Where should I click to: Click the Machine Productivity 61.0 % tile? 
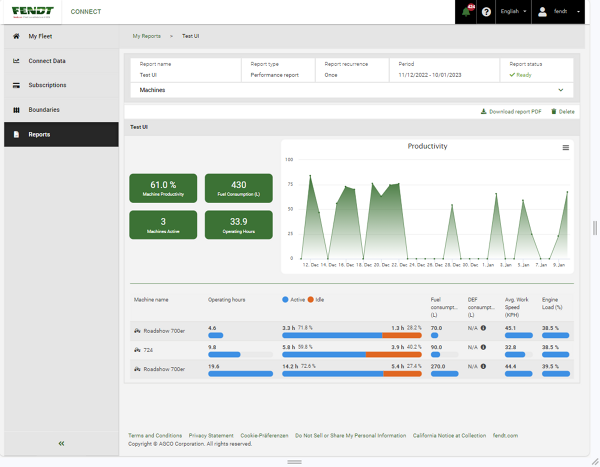point(163,188)
